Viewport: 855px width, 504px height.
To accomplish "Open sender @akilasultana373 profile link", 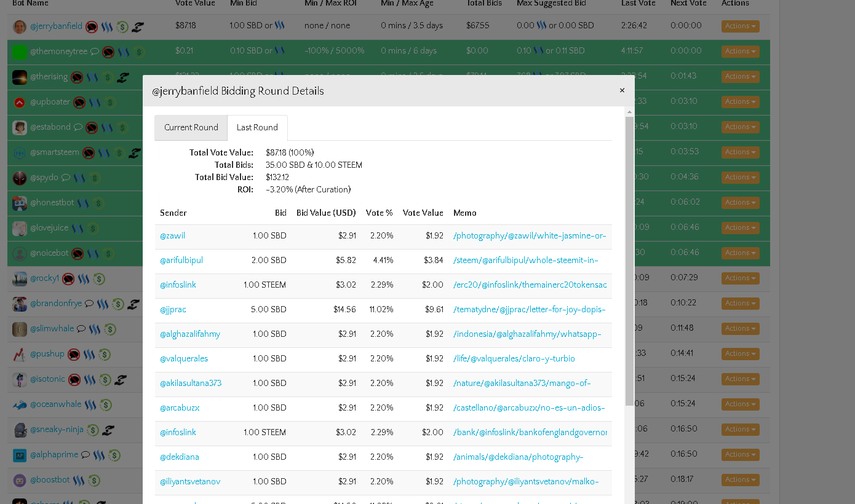I will tap(191, 384).
